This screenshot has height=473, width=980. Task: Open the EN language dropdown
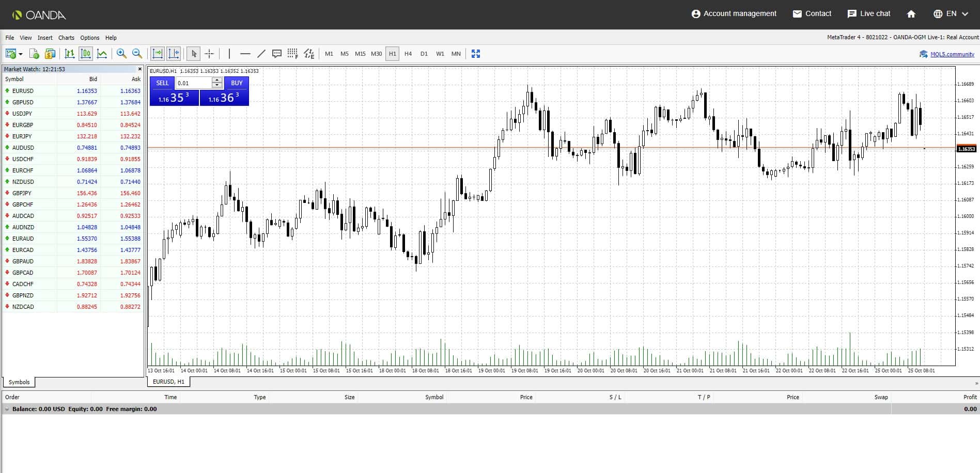(x=951, y=14)
